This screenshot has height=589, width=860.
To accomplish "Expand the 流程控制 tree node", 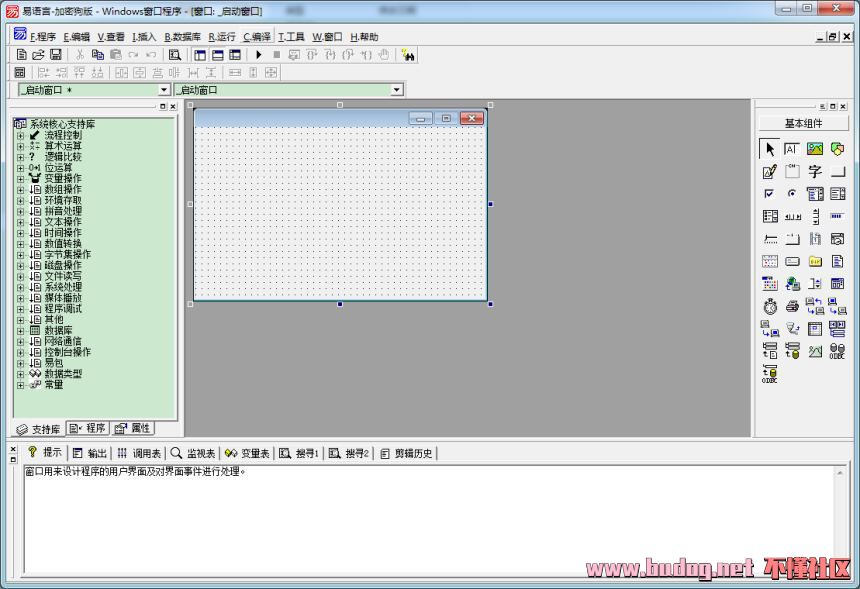I will coord(20,135).
